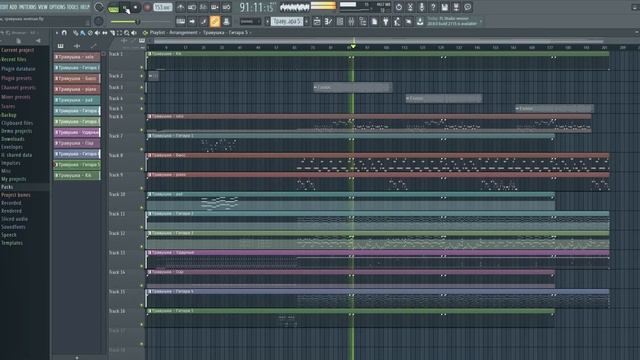The height and width of the screenshot is (360, 640).
Task: Open the playlist options menu arrow
Action: [x=56, y=33]
